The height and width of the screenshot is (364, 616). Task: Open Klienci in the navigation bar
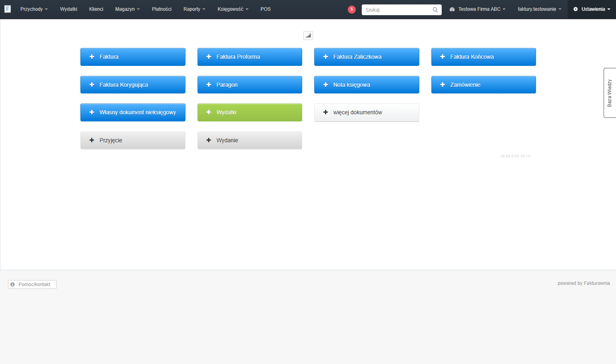(96, 9)
